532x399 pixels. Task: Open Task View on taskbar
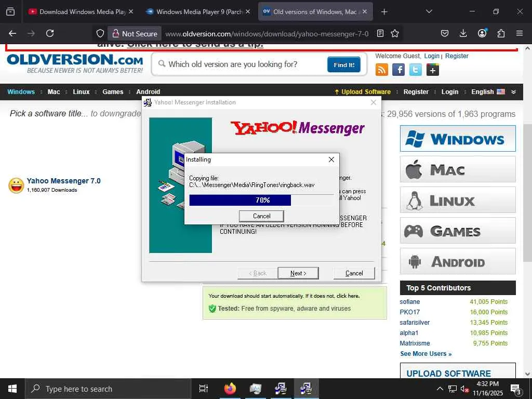pos(203,389)
